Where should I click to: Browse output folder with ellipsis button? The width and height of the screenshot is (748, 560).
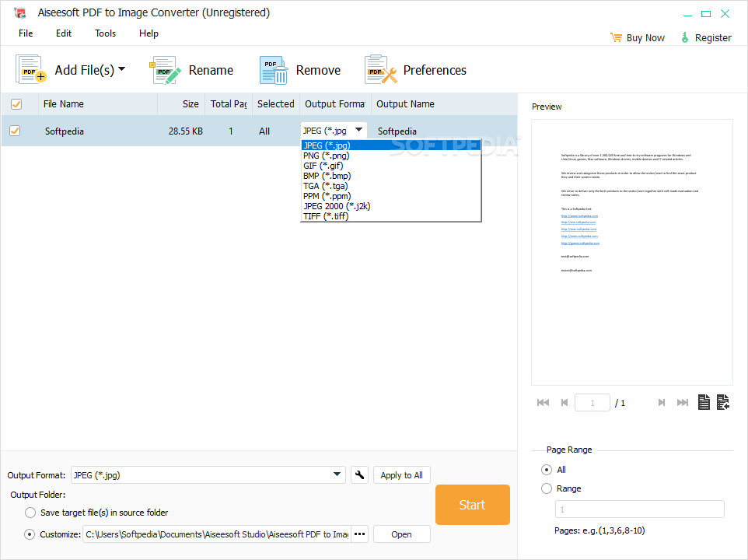[x=360, y=534]
